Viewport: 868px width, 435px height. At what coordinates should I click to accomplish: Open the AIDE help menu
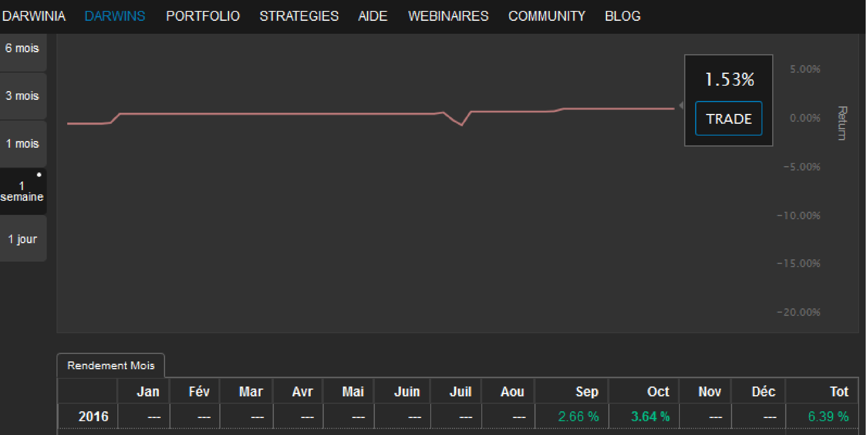pos(373,16)
